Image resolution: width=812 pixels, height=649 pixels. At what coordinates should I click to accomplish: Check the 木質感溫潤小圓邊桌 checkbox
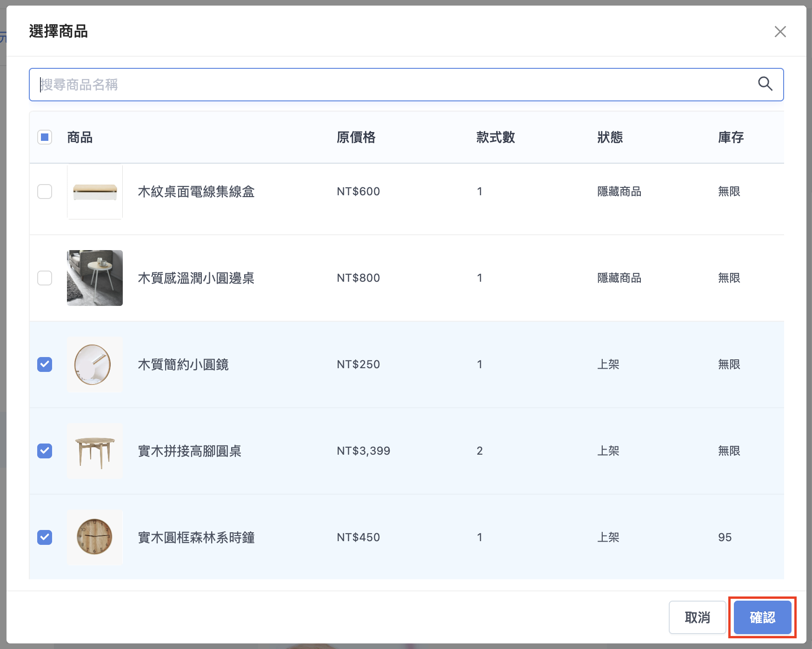(x=45, y=278)
